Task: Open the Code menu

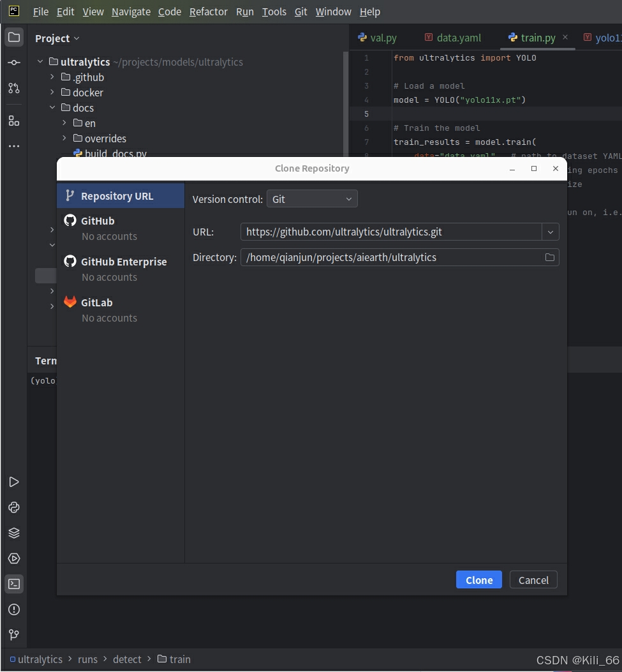Action: coord(170,11)
